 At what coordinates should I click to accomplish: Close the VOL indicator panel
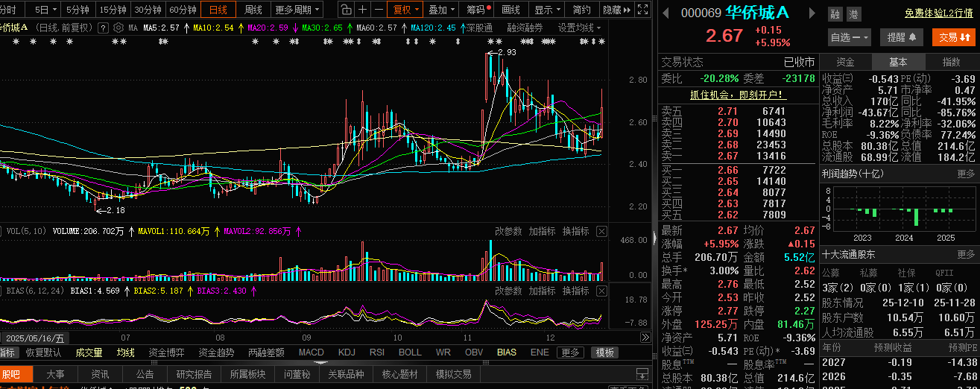click(x=602, y=232)
